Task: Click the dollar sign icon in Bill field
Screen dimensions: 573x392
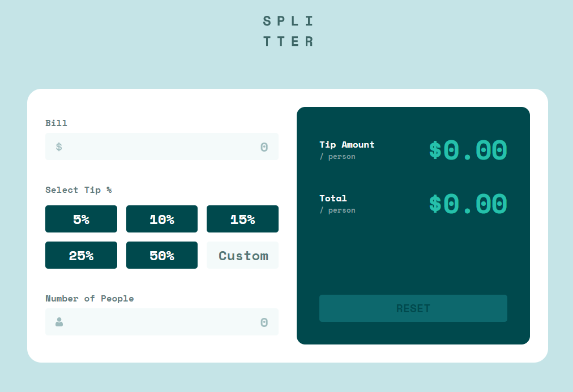Action: point(58,147)
